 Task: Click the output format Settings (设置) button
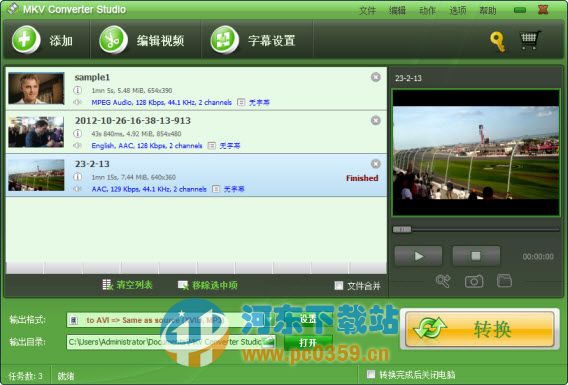(x=308, y=319)
